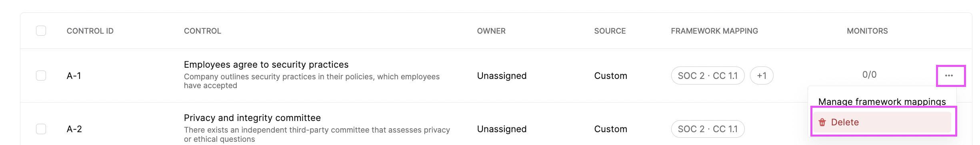The width and height of the screenshot is (980, 145).
Task: Expand the +1 framework mapping badge
Action: [762, 76]
